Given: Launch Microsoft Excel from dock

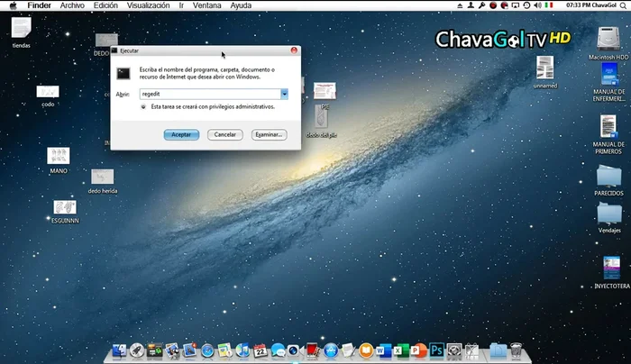Looking at the screenshot, I should click(x=401, y=350).
